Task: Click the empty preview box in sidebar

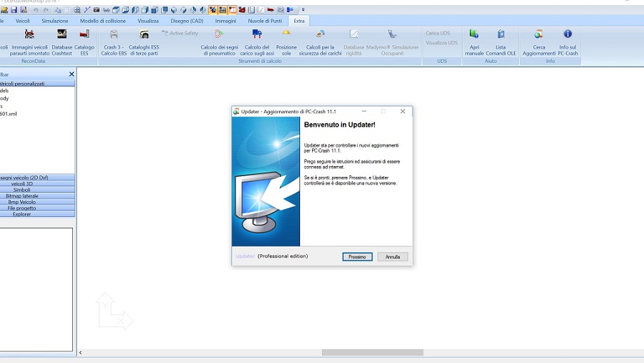Action: click(36, 289)
